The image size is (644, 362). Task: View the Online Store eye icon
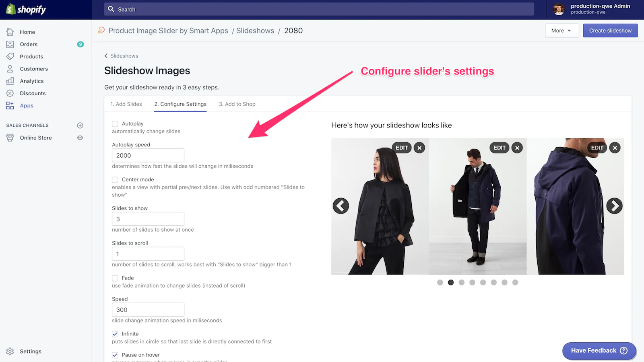pyautogui.click(x=80, y=138)
